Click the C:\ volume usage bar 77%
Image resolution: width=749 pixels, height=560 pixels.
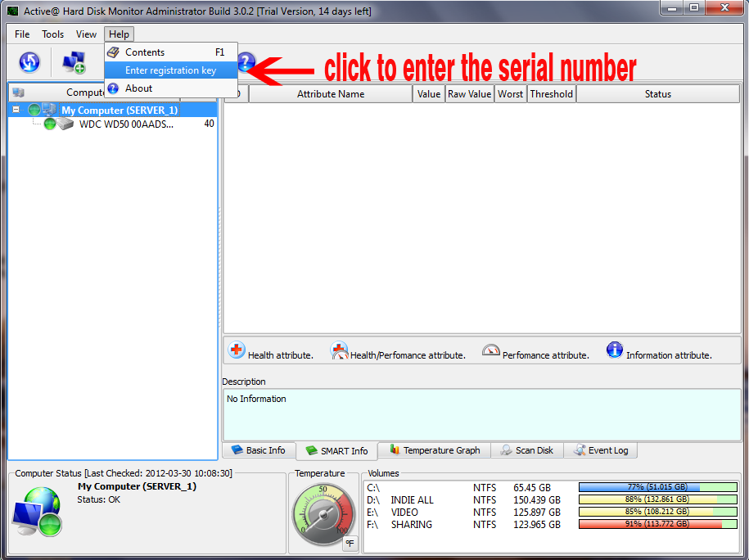tap(658, 487)
